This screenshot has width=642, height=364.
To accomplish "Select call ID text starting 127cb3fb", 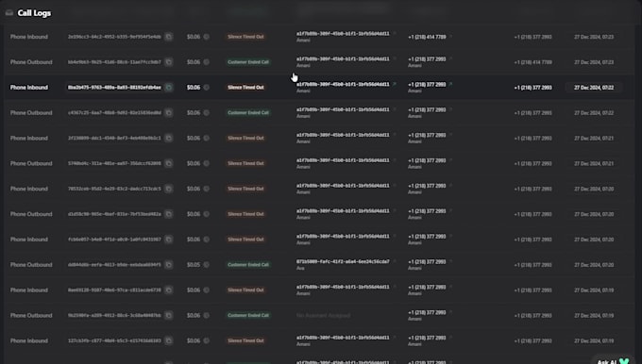I will click(114, 341).
